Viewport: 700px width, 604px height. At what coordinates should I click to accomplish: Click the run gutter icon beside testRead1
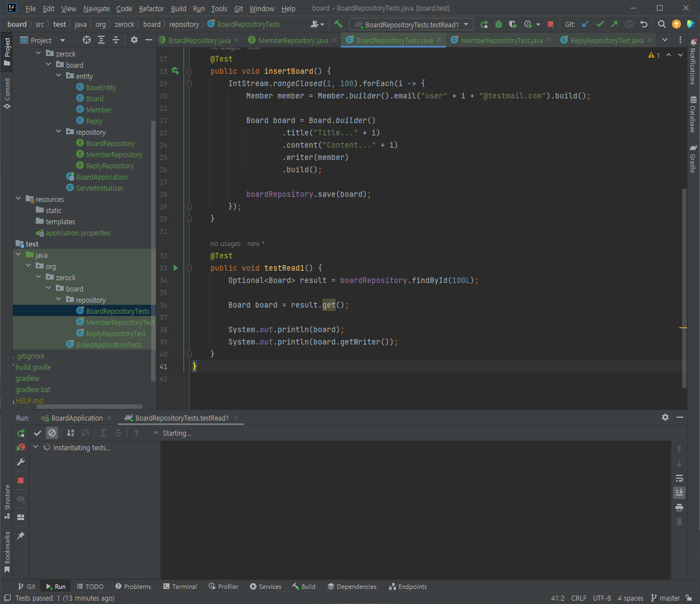coord(176,268)
